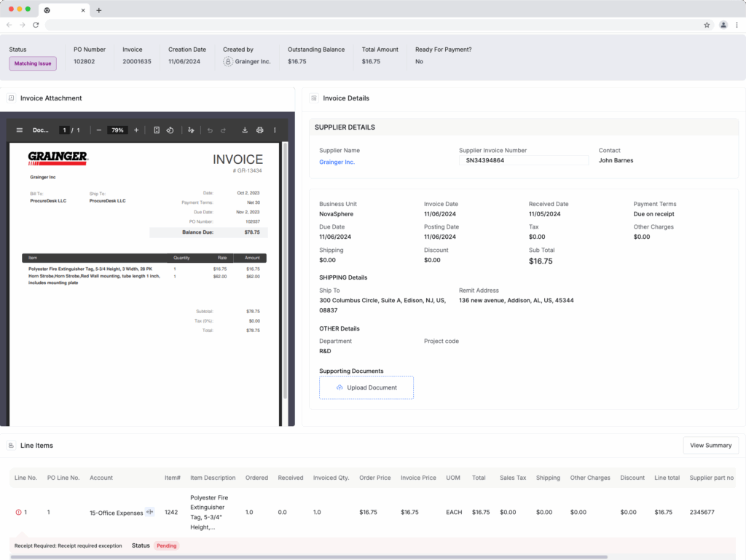The width and height of the screenshot is (746, 560).
Task: Click the split account icon beside Office Expenses
Action: click(150, 513)
